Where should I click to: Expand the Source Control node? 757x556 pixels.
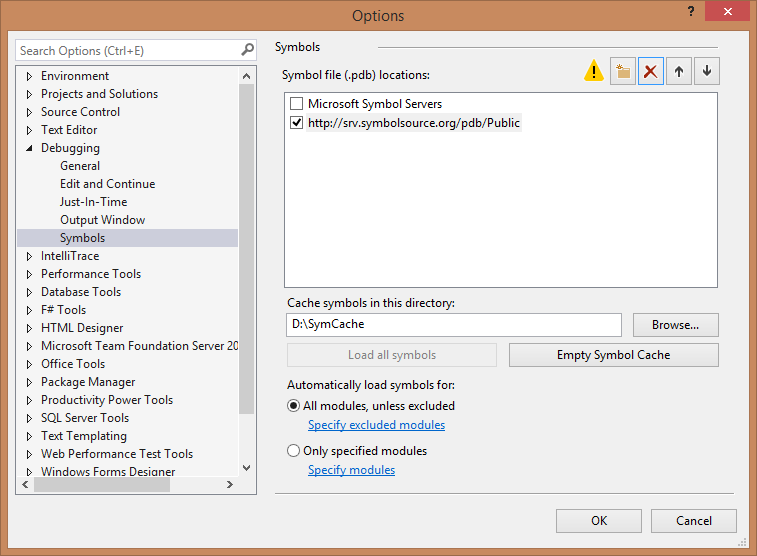pos(29,112)
